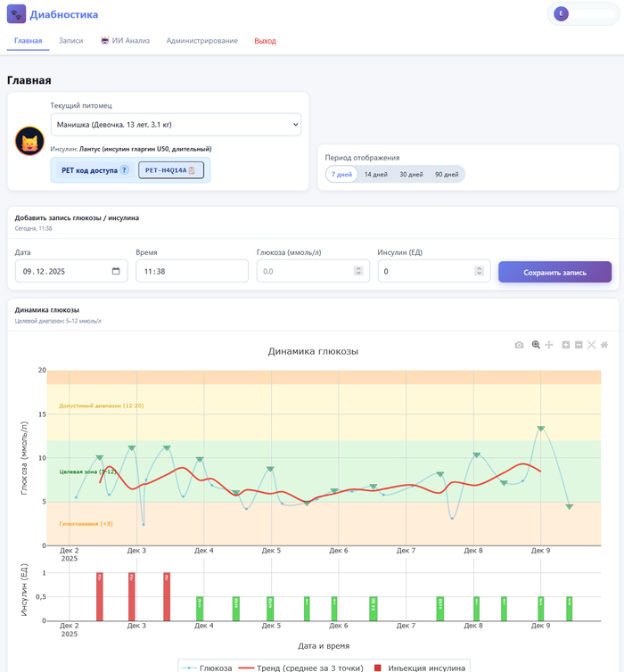Select the 7 дней display period
The width and height of the screenshot is (624, 672).
[x=341, y=174]
